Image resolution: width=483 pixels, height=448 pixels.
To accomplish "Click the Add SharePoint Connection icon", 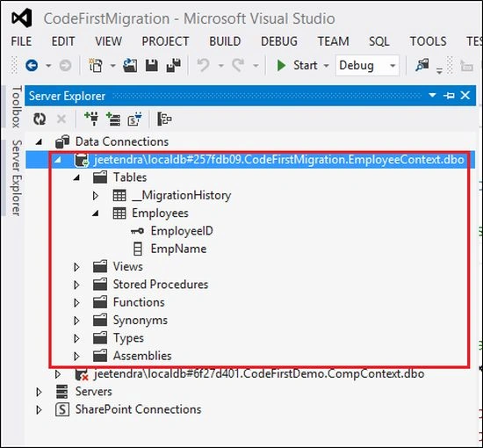I will click(x=134, y=119).
